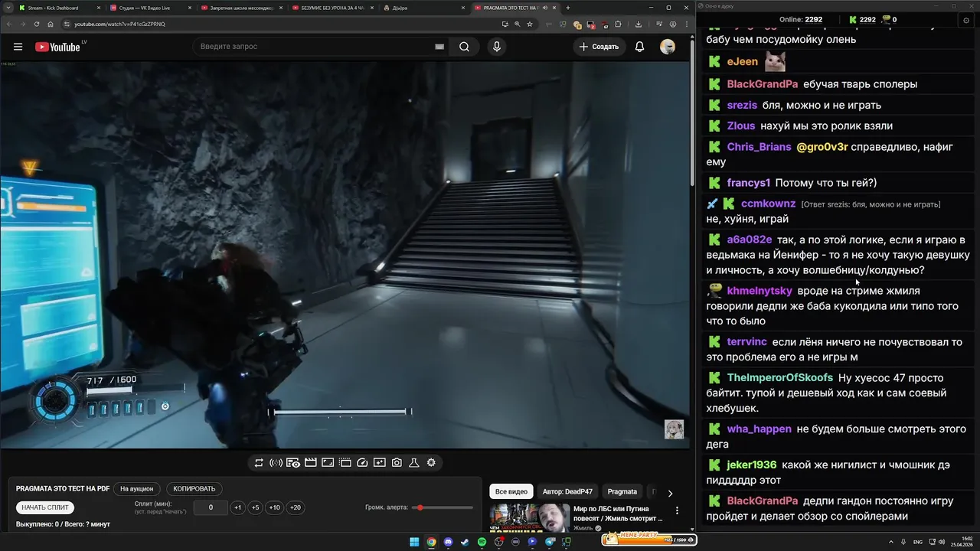Switch to the Запретная школа мессенджер tab
980x551 pixels.
point(241,8)
